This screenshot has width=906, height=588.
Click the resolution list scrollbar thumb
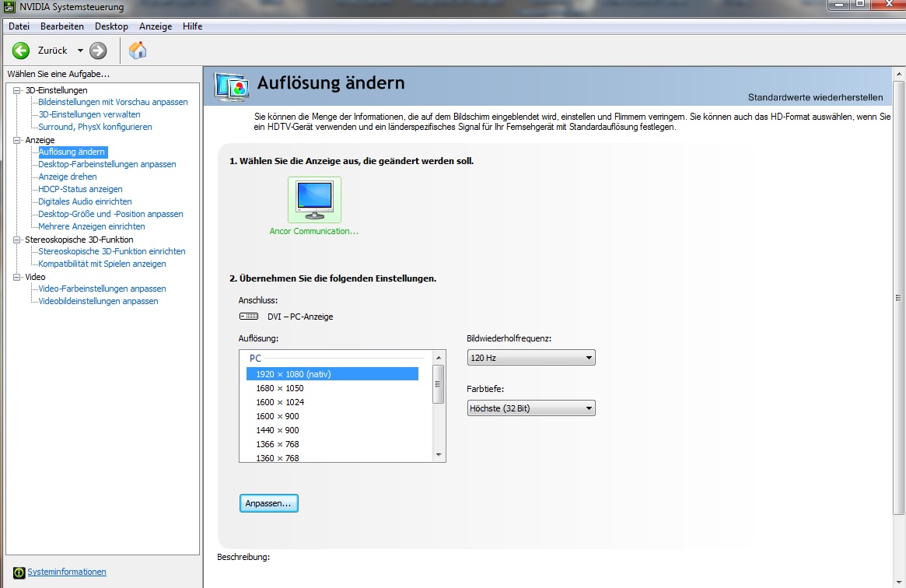[x=439, y=385]
